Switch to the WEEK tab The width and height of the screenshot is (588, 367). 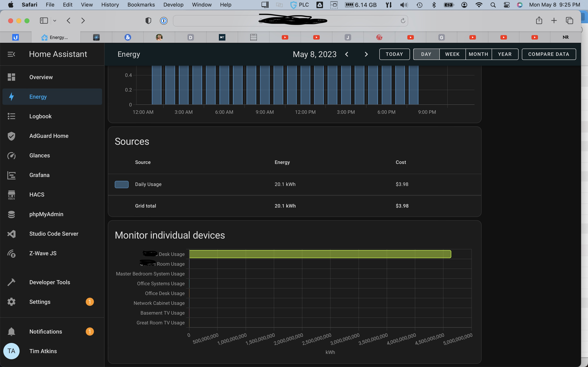pyautogui.click(x=452, y=54)
